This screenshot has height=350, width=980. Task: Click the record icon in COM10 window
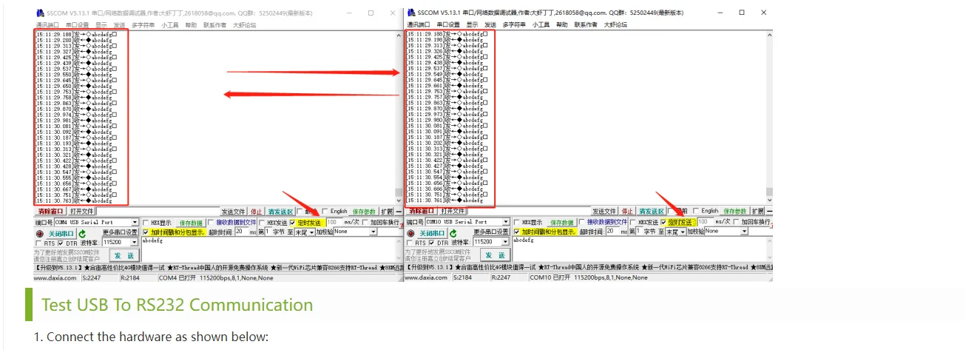[x=411, y=232]
